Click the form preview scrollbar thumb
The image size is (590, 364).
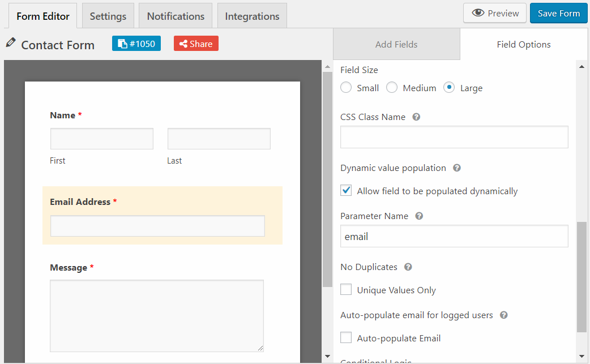327,179
